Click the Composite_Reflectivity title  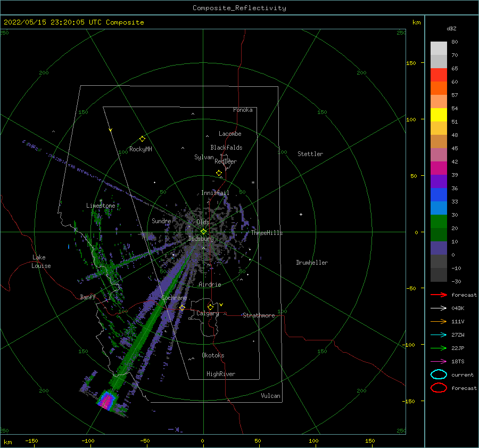240,8
